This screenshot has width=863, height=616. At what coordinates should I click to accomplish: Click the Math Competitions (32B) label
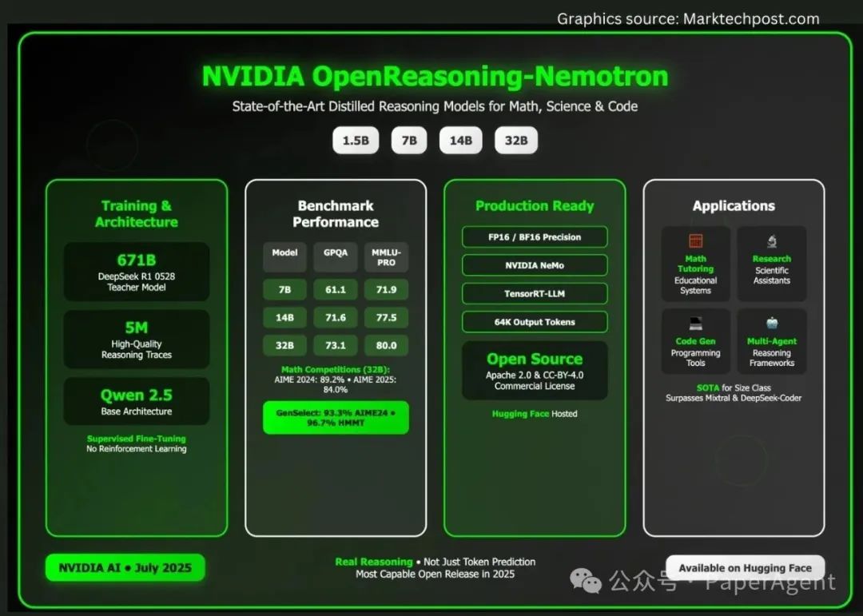point(335,369)
